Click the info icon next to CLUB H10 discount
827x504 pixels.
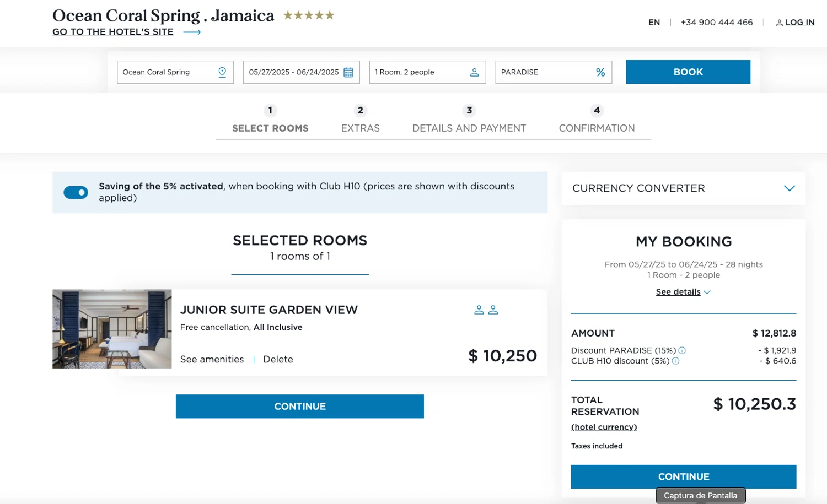tap(675, 361)
